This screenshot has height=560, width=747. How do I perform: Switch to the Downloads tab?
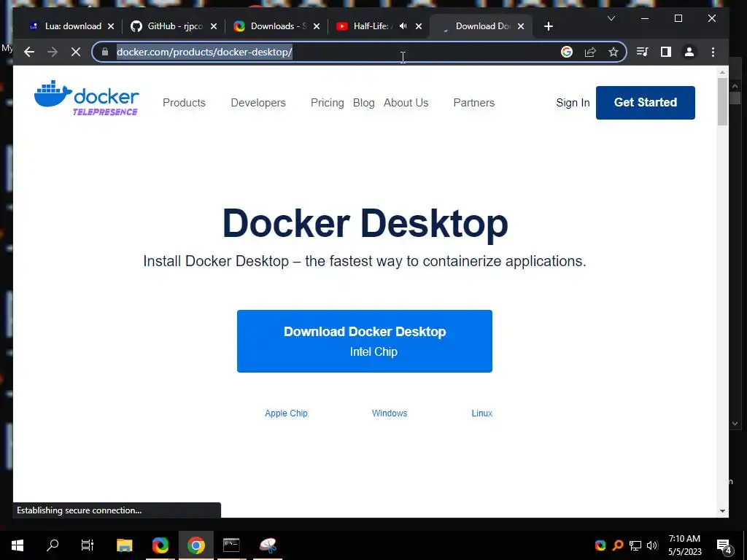271,26
